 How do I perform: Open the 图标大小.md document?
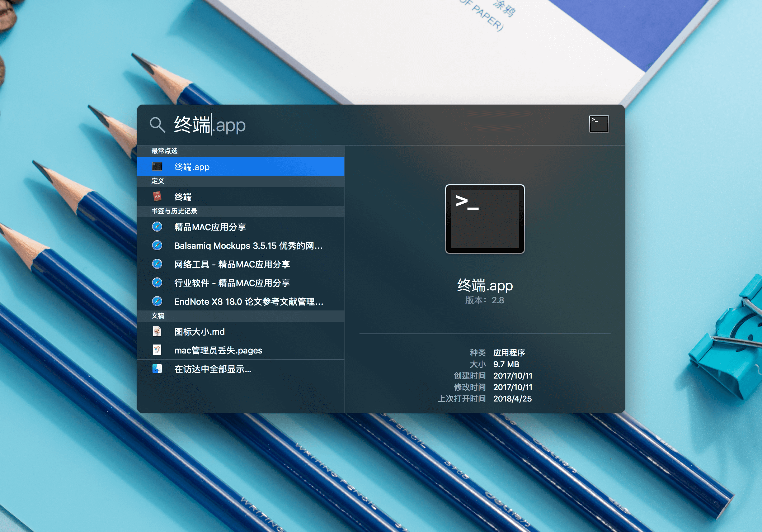241,331
